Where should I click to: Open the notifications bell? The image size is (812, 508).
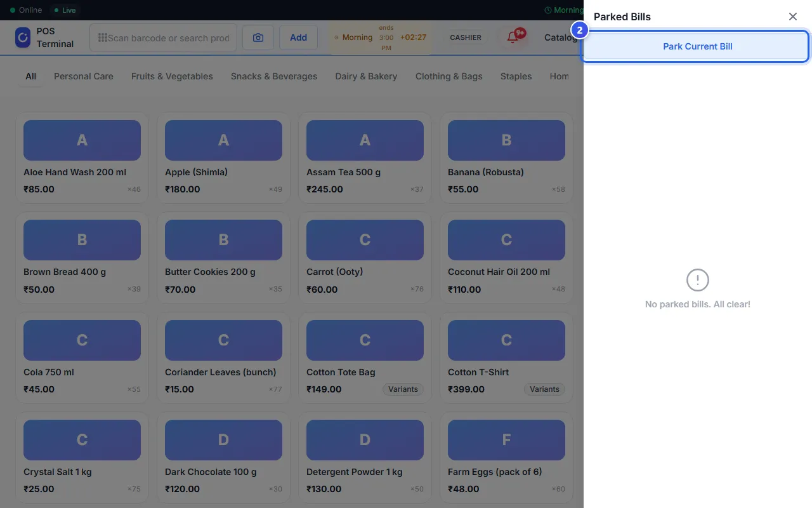click(513, 37)
